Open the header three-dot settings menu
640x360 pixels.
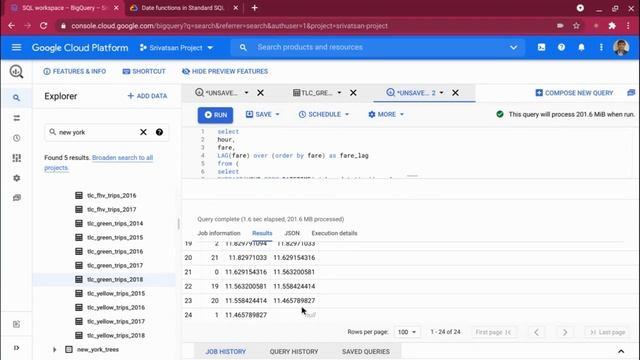tap(601, 47)
